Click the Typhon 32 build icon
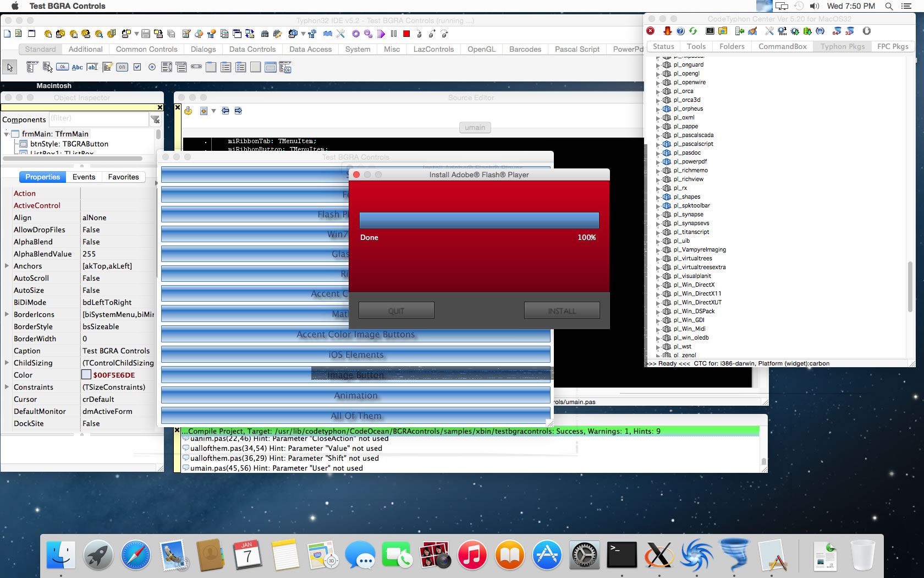The image size is (924, 578). tap(850, 31)
